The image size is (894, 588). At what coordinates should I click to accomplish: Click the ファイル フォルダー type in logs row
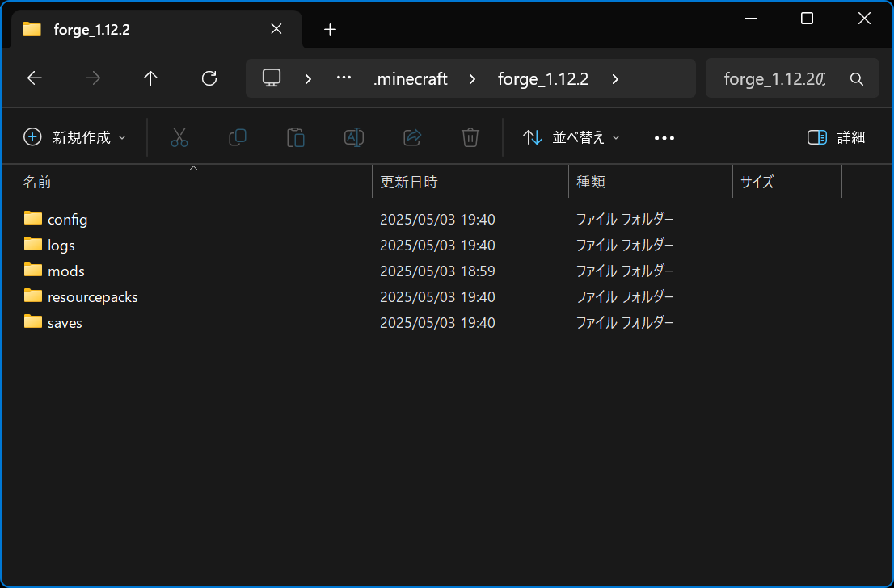[625, 246]
